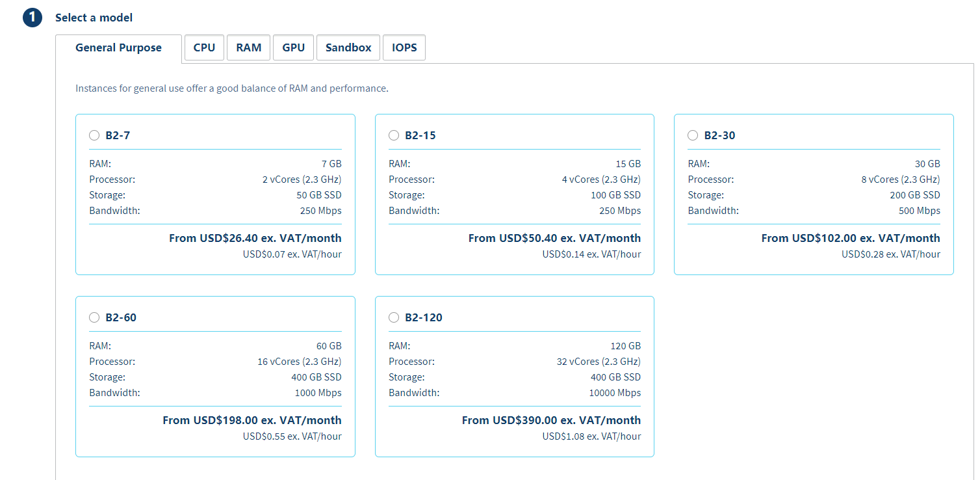Screen dimensions: 980x480
Task: Click the B2-30 USD$102.00 monthly price
Action: click(x=851, y=238)
